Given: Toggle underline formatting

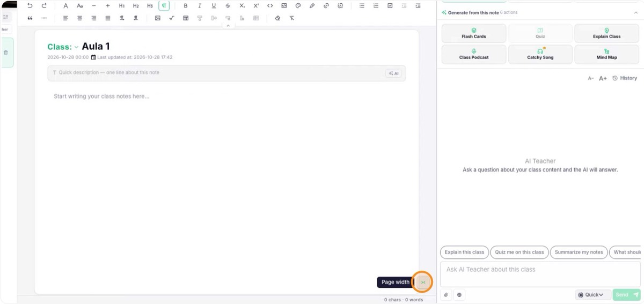Looking at the screenshot, I should [214, 5].
